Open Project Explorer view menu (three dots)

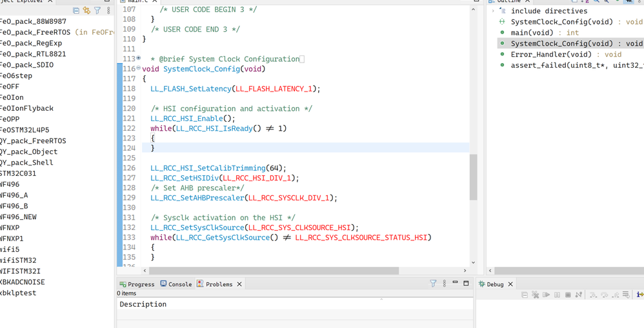coord(108,11)
